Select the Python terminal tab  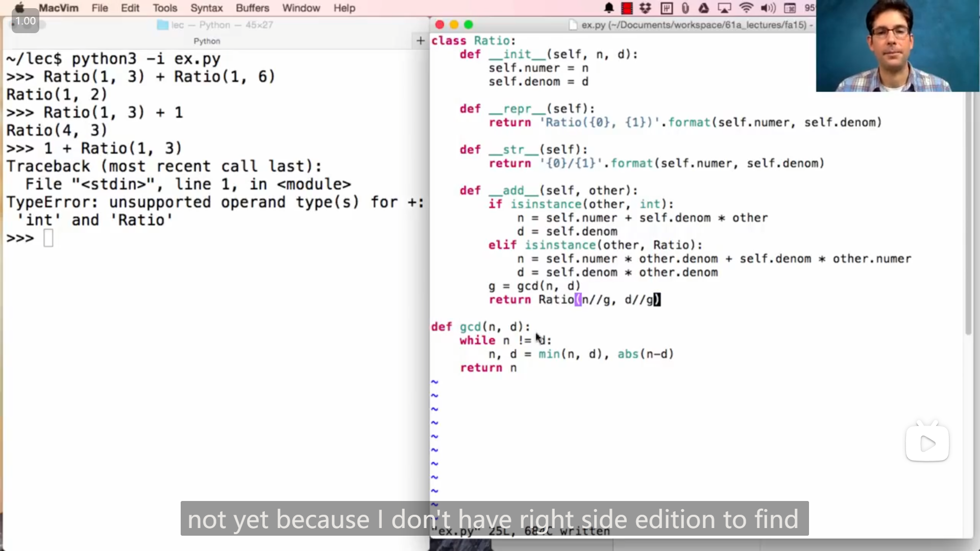point(207,41)
